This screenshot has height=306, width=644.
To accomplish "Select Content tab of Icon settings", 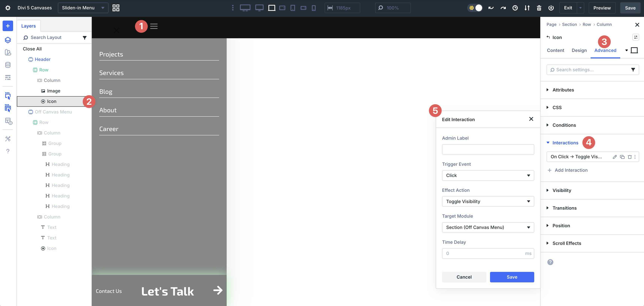I will point(555,50).
